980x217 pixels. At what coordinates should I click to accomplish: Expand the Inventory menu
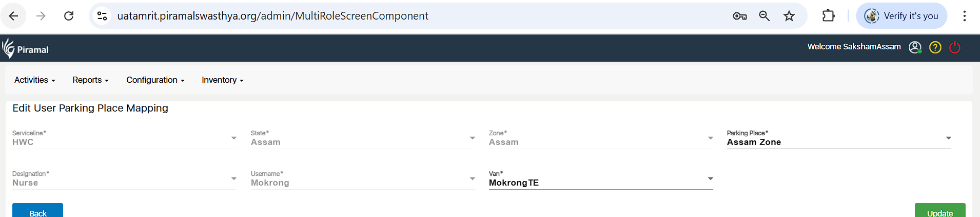click(x=222, y=80)
